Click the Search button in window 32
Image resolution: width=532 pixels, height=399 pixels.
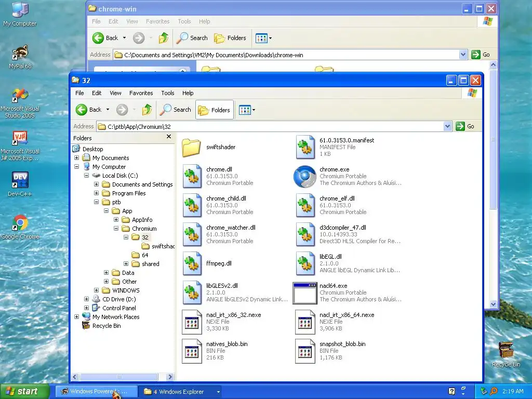click(x=176, y=110)
